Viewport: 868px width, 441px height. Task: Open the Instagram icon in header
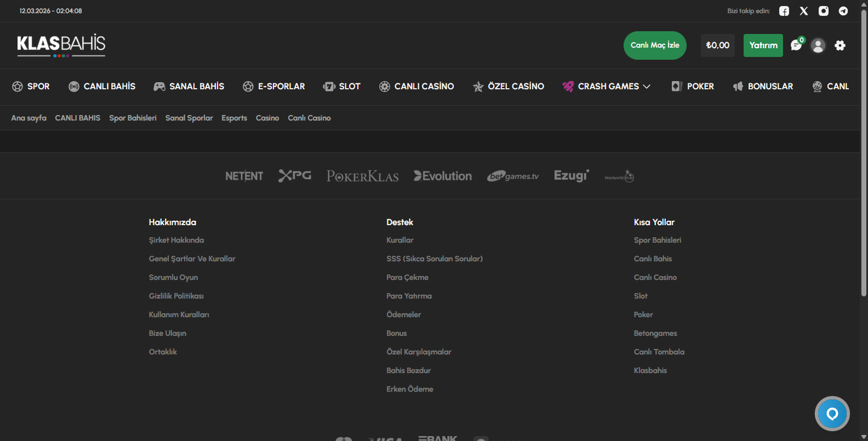pyautogui.click(x=824, y=11)
